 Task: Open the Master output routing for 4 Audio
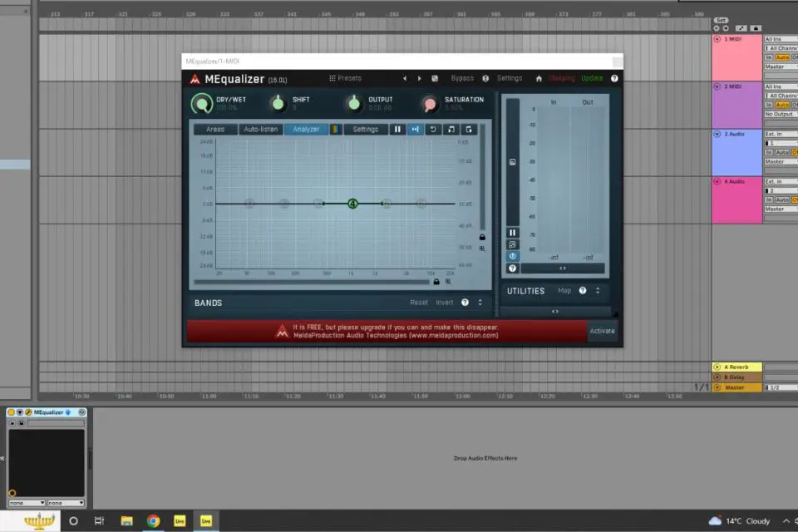coord(776,208)
